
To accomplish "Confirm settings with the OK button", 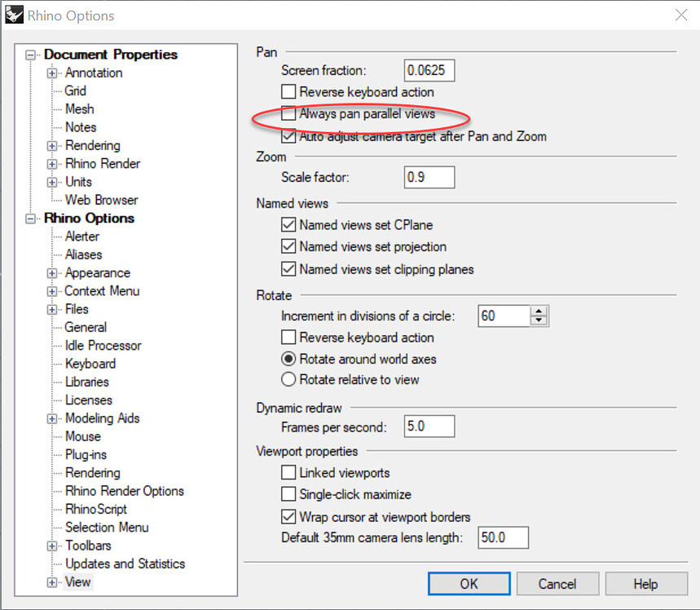I will pos(469,583).
